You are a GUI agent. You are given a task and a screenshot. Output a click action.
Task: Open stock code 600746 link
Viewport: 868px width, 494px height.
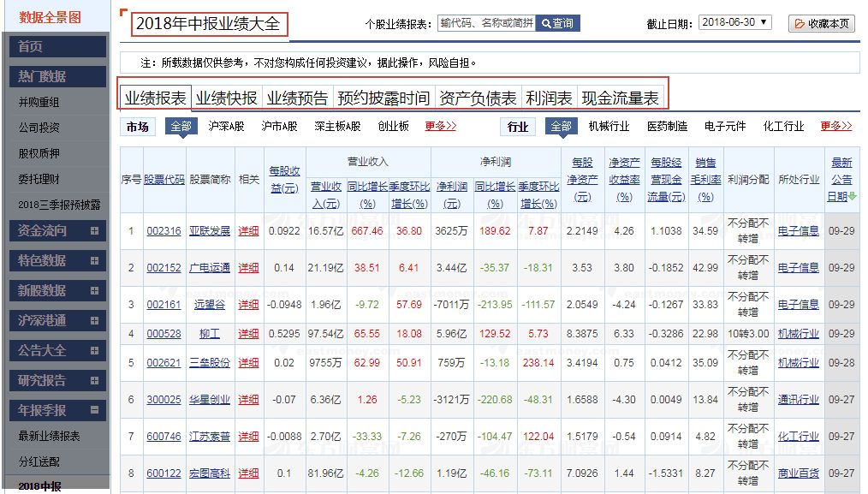click(163, 437)
